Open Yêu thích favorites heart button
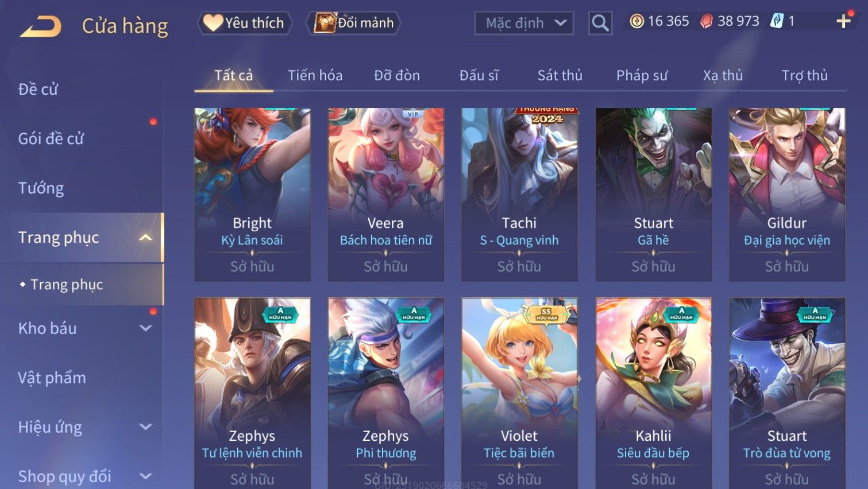Image resolution: width=868 pixels, height=489 pixels. coord(245,23)
